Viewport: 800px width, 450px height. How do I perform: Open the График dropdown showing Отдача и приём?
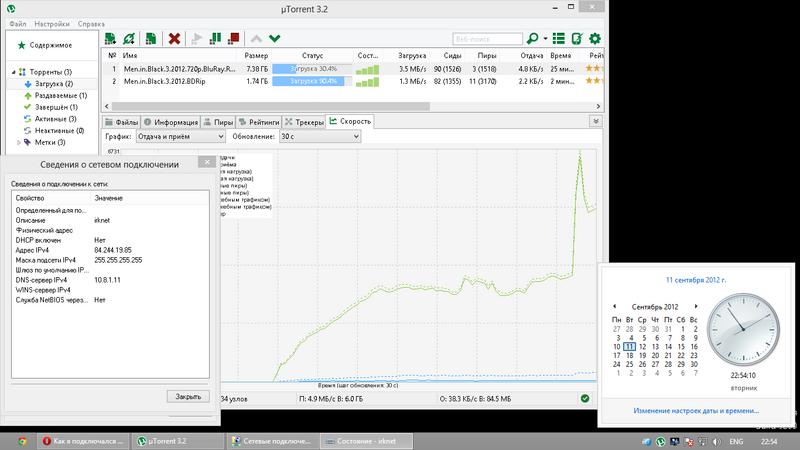[x=181, y=136]
